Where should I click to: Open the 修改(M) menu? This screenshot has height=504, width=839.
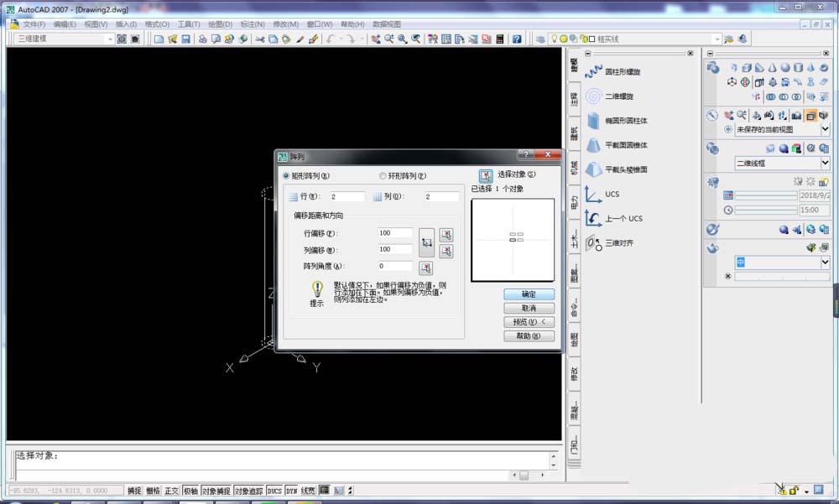[x=284, y=24]
